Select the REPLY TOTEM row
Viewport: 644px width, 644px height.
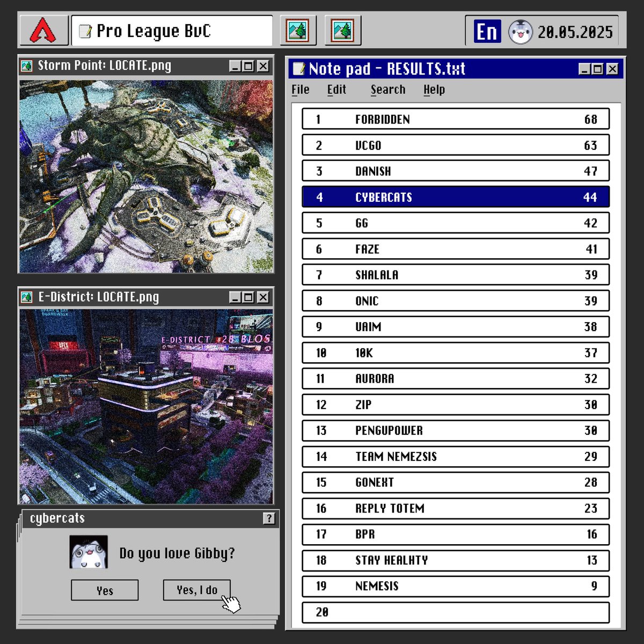coord(456,508)
